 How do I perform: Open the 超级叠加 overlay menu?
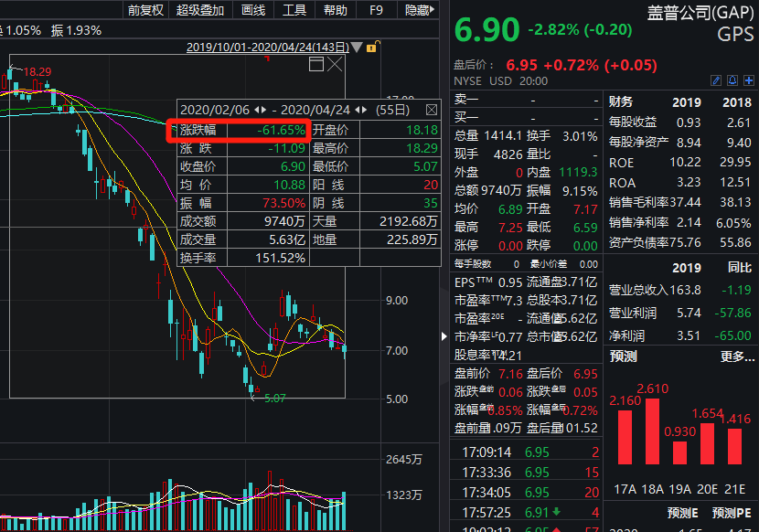click(x=199, y=10)
